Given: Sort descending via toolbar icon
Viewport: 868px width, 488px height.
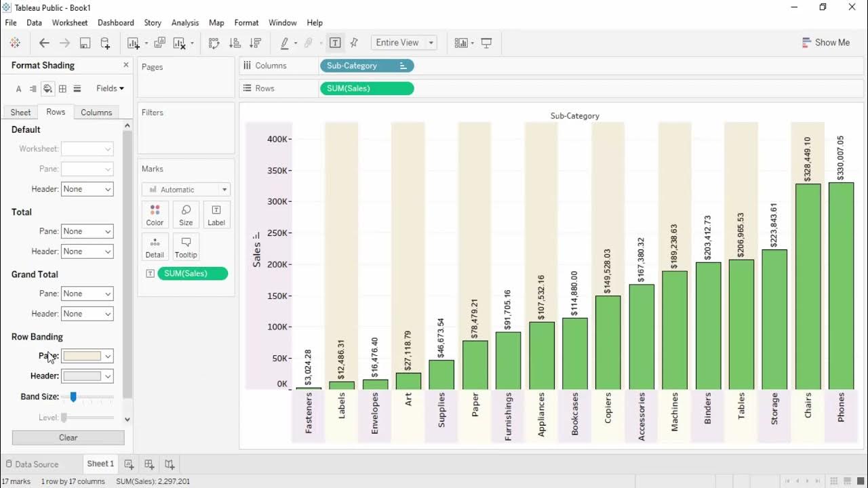Looking at the screenshot, I should 256,43.
